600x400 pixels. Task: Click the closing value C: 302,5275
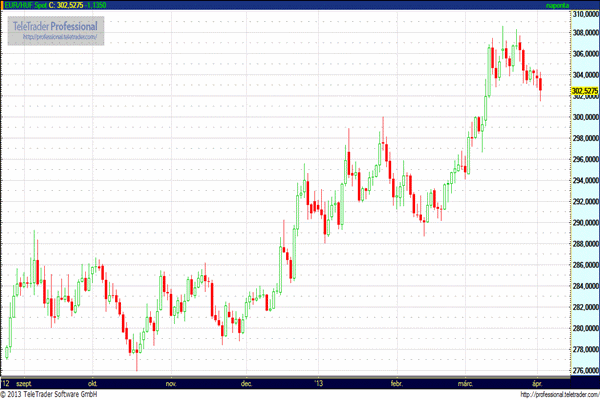pyautogui.click(x=66, y=5)
